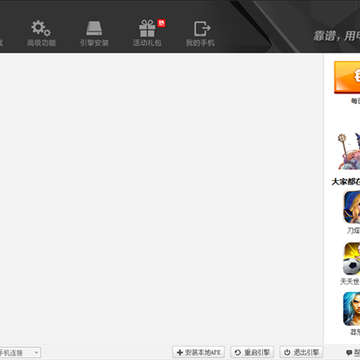The height and width of the screenshot is (360, 360).
Task: Open 活动礼包 gift box icon
Action: pyautogui.click(x=147, y=28)
